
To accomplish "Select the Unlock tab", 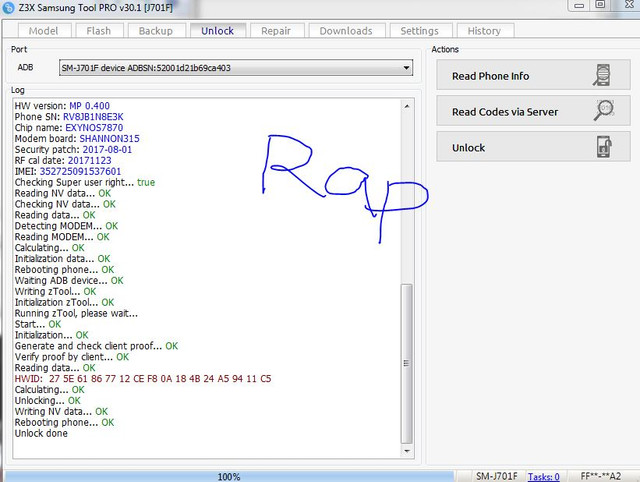I will 218,31.
